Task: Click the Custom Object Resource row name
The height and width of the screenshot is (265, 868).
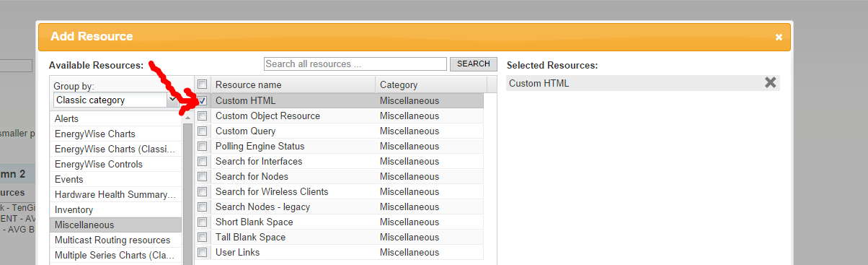Action: click(267, 116)
